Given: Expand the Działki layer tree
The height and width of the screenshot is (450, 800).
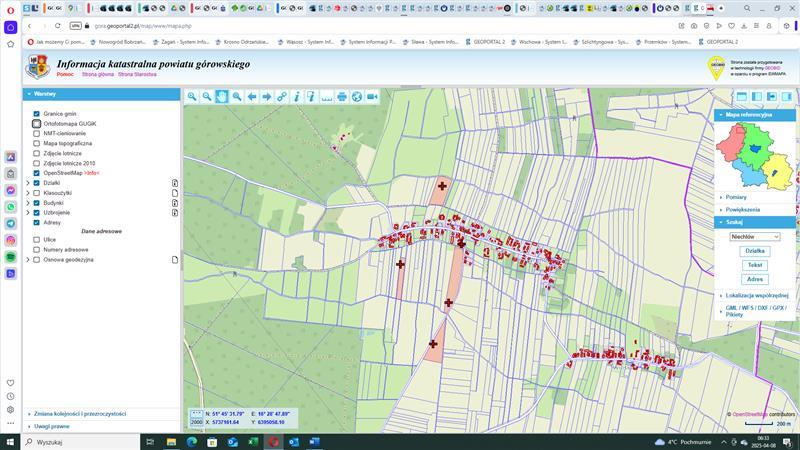Looking at the screenshot, I should pyautogui.click(x=28, y=183).
